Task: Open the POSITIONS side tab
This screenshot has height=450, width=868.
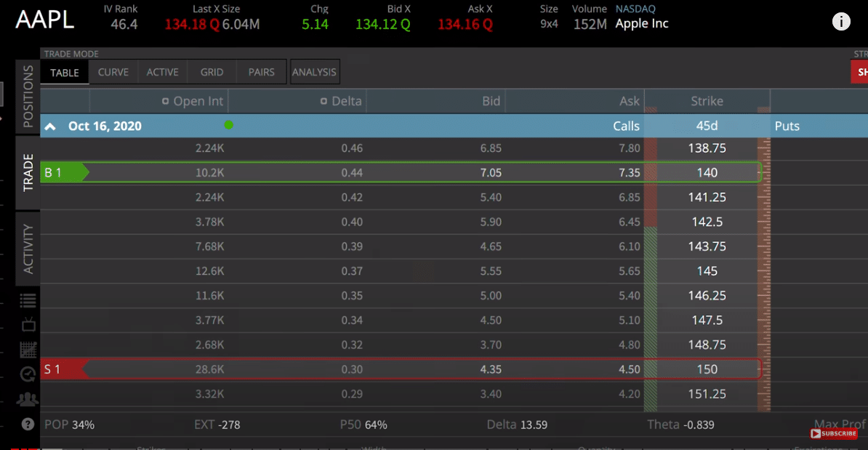Action: tap(28, 96)
